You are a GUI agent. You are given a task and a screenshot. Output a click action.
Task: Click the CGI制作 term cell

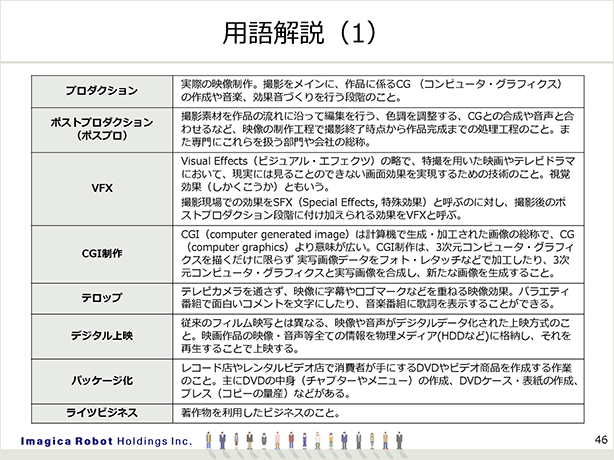click(102, 254)
